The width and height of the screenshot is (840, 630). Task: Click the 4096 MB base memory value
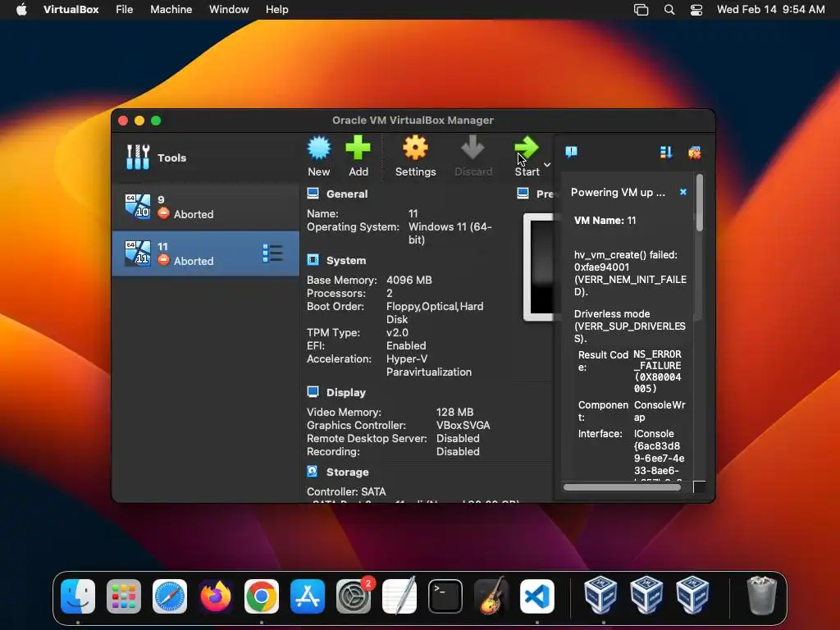click(409, 281)
